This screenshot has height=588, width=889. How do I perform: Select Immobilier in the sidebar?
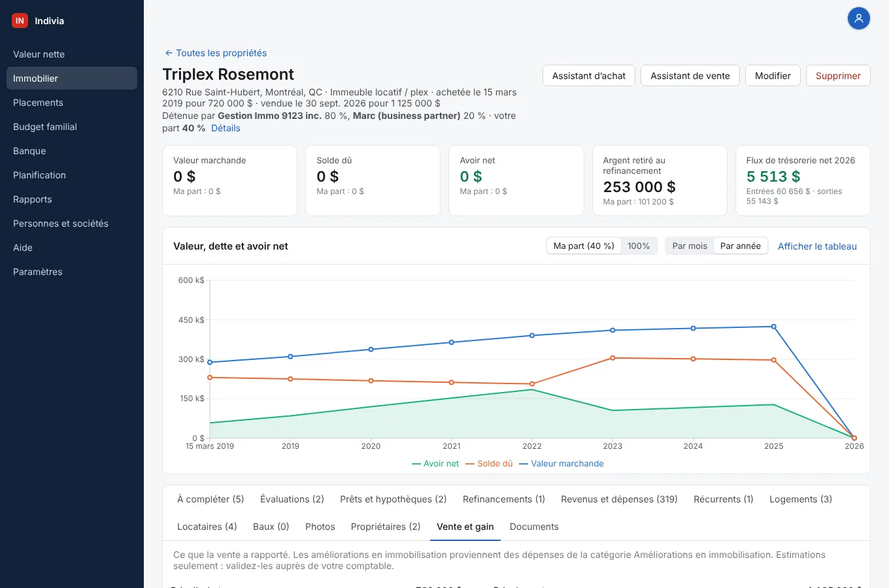point(72,78)
